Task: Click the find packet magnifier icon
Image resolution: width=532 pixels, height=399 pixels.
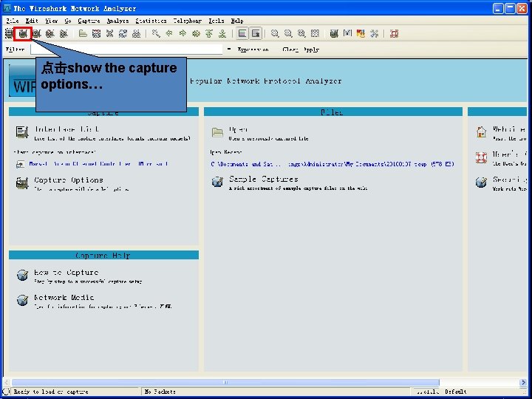Action: tap(156, 33)
